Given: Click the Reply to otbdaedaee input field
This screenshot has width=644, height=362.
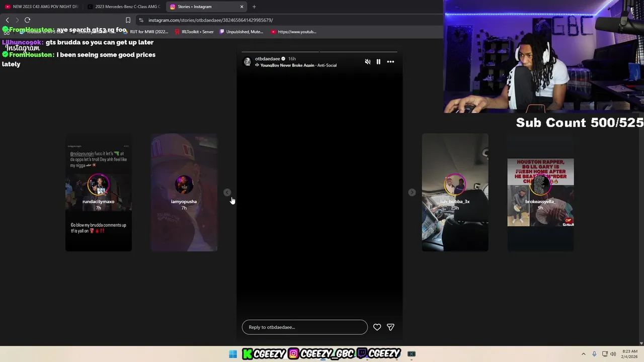Looking at the screenshot, I should [x=304, y=327].
